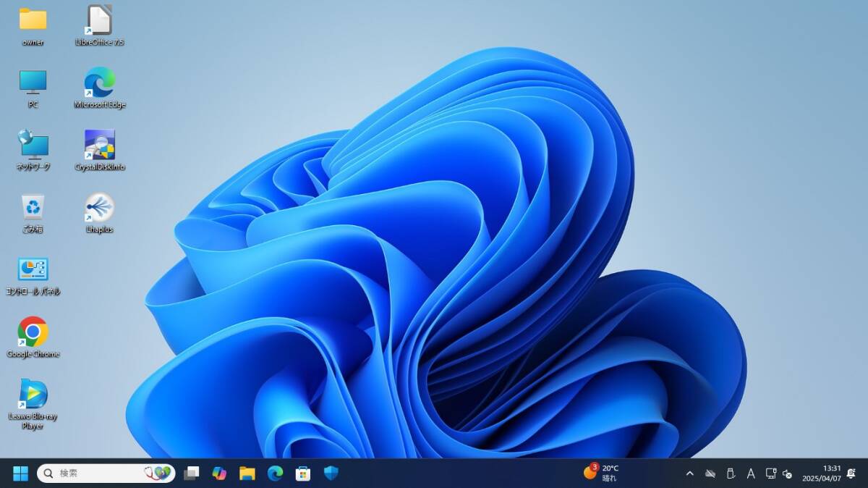Open LibreOffice 7.5
This screenshot has width=868, height=488.
(x=99, y=22)
